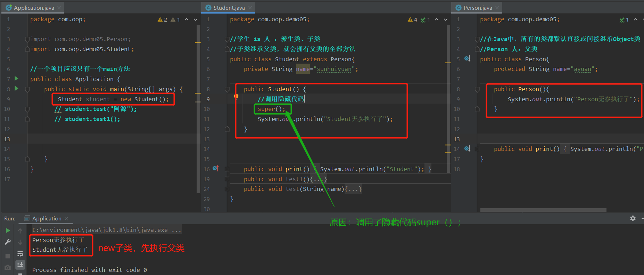Click line number 13 in Application.java gutter
This screenshot has height=275, width=644.
pos(7,139)
